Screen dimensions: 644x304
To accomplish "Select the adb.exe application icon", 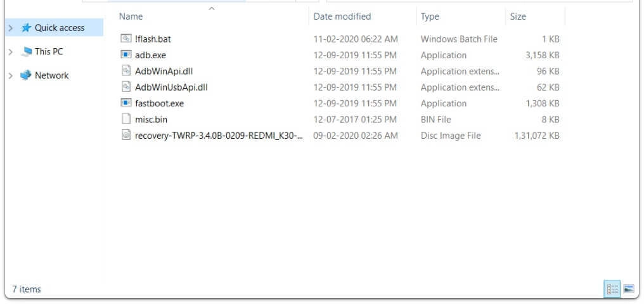I will click(x=126, y=55).
